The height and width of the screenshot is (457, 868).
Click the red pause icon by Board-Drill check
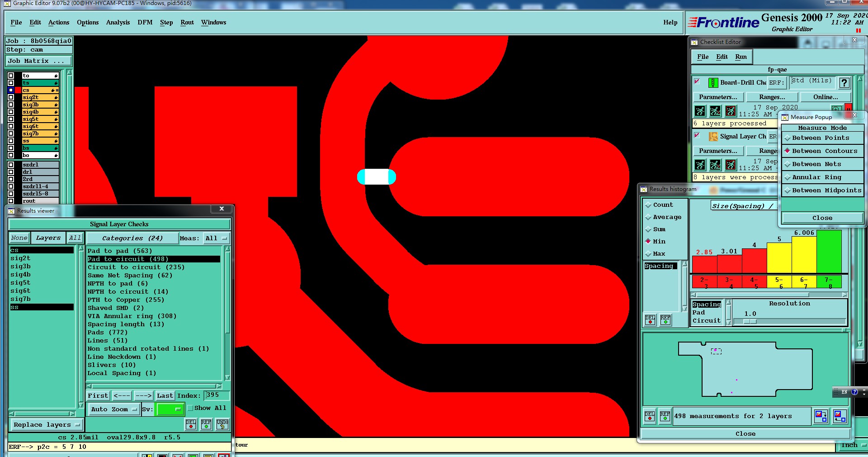[x=849, y=109]
